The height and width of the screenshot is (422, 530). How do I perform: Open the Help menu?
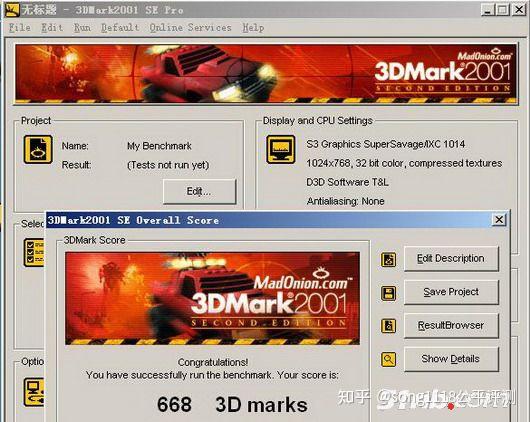253,27
